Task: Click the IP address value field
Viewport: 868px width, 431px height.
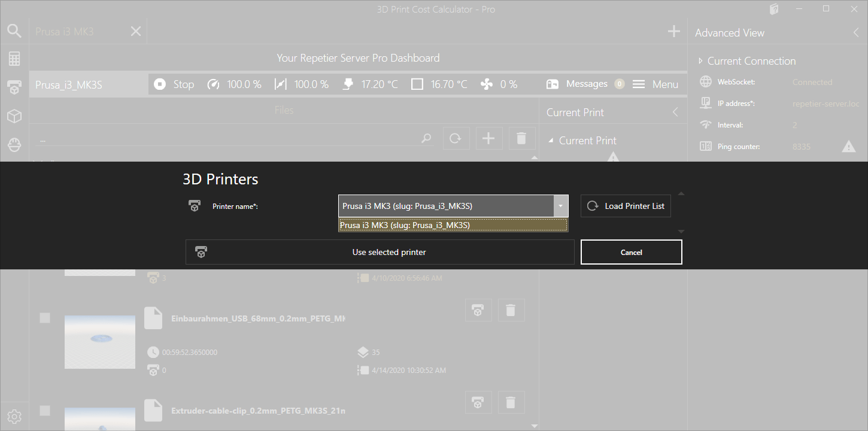Action: click(825, 104)
